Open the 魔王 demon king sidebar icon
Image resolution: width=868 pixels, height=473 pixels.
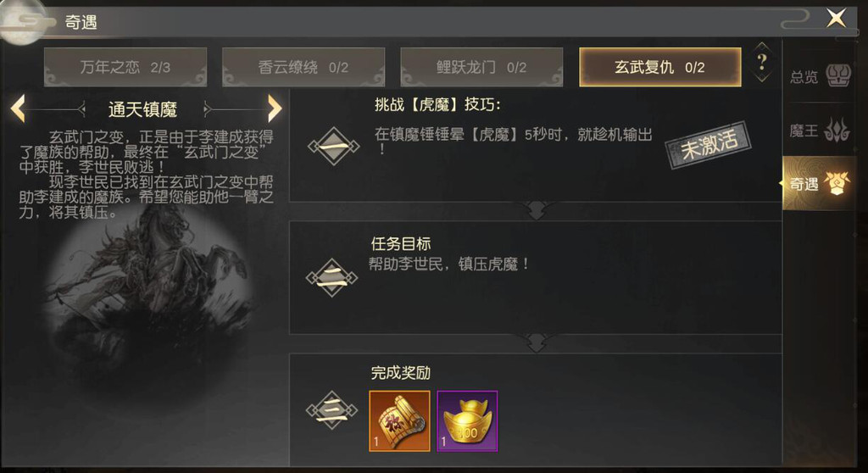(820, 131)
